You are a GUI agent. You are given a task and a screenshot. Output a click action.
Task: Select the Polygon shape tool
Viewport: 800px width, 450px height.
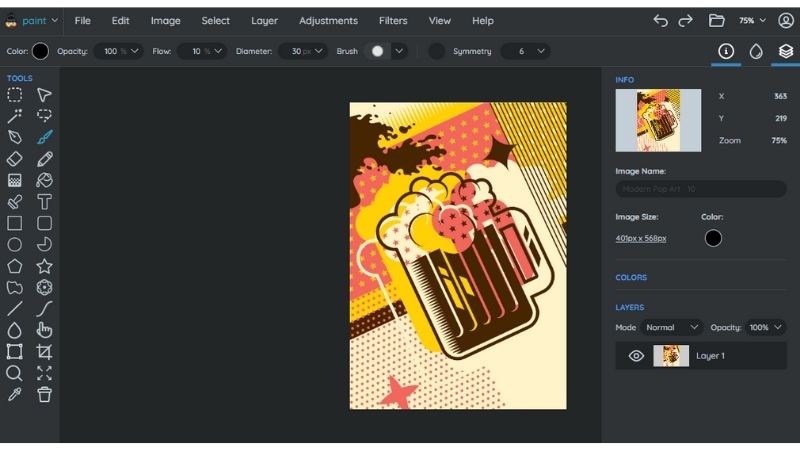(14, 266)
